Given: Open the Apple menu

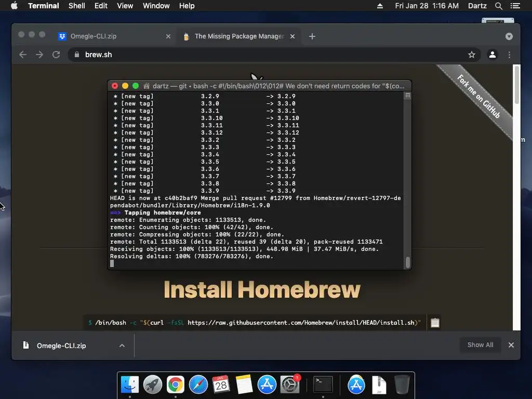Looking at the screenshot, I should click(14, 6).
